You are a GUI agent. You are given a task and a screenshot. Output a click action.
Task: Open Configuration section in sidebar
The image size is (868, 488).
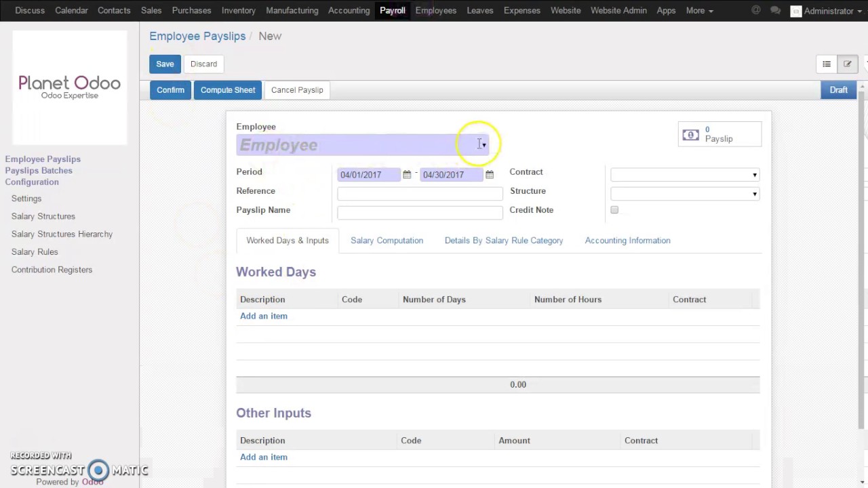pos(32,182)
